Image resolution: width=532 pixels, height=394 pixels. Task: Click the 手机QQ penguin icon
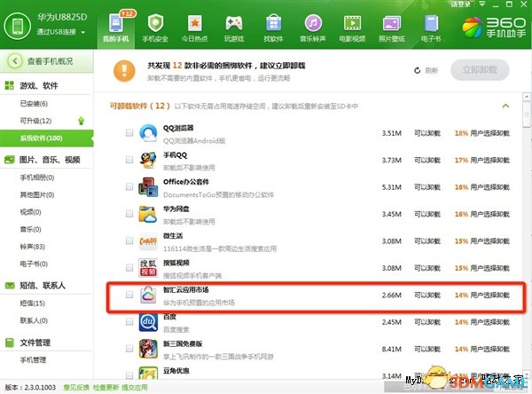click(x=148, y=160)
